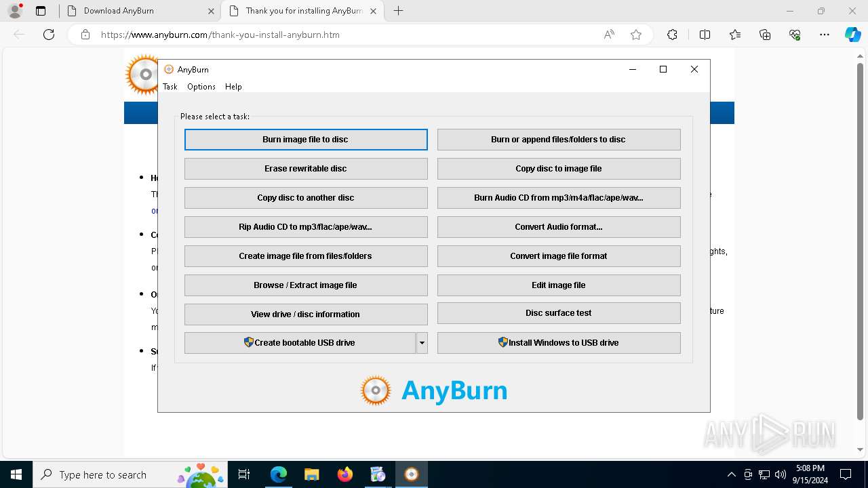Click the Read aloud icon in address bar
Screen dimensions: 868x488
tap(609, 35)
